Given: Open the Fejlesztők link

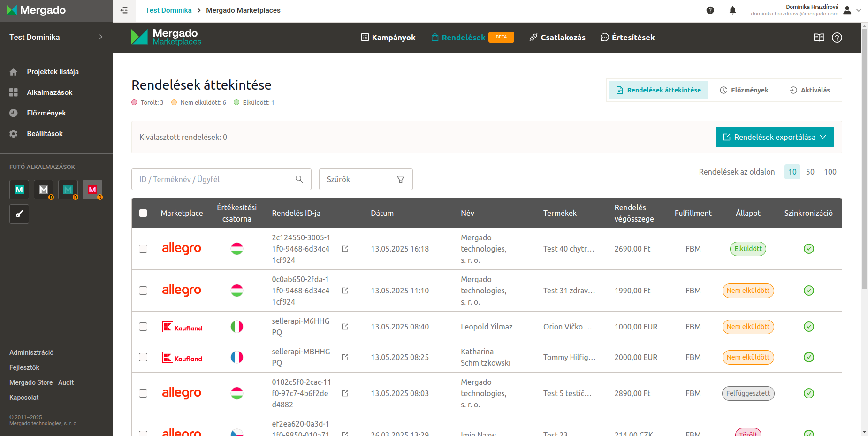Looking at the screenshot, I should coord(24,367).
